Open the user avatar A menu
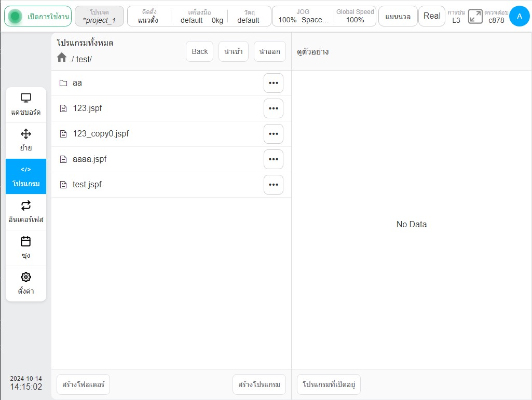 point(519,16)
